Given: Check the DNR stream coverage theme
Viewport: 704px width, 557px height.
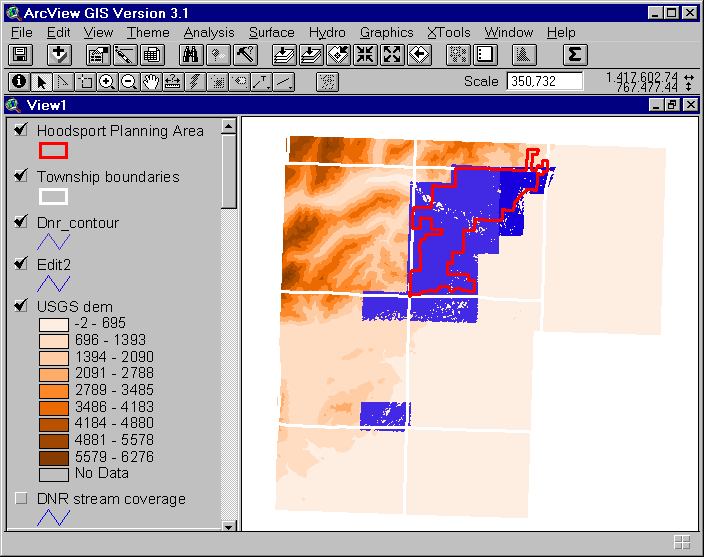Looking at the screenshot, I should tap(21, 498).
